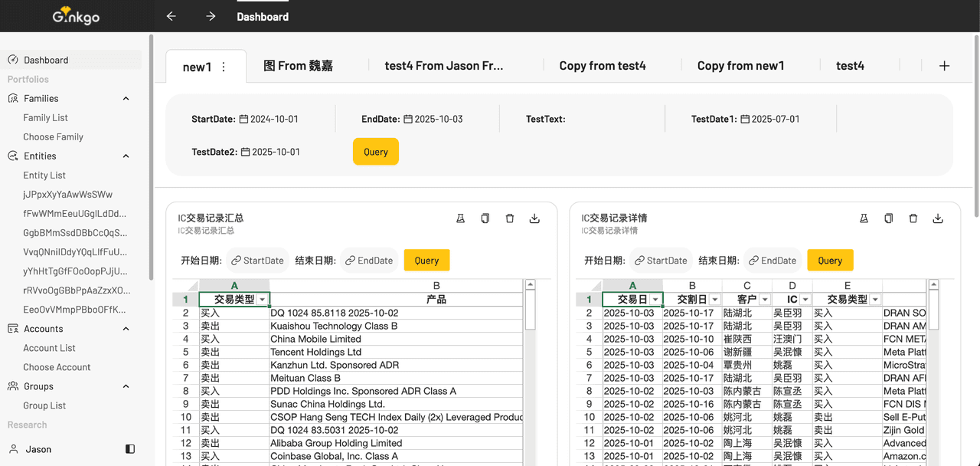980x466 pixels.
Task: Open Account List in the sidebar
Action: (x=49, y=348)
